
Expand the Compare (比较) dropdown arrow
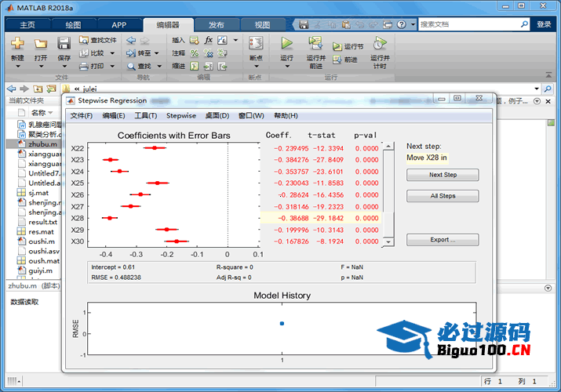(112, 53)
